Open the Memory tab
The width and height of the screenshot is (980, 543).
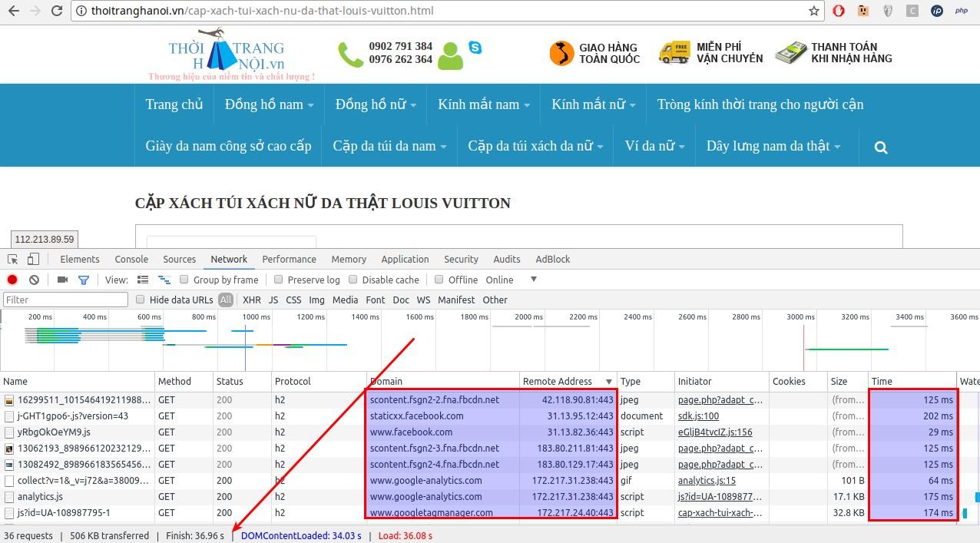pos(349,260)
